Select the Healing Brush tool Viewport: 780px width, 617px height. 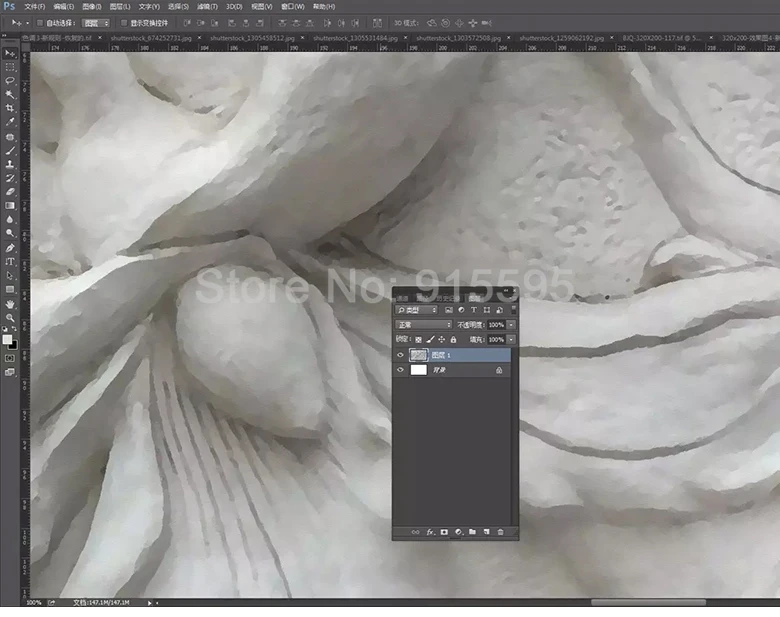pyautogui.click(x=10, y=137)
